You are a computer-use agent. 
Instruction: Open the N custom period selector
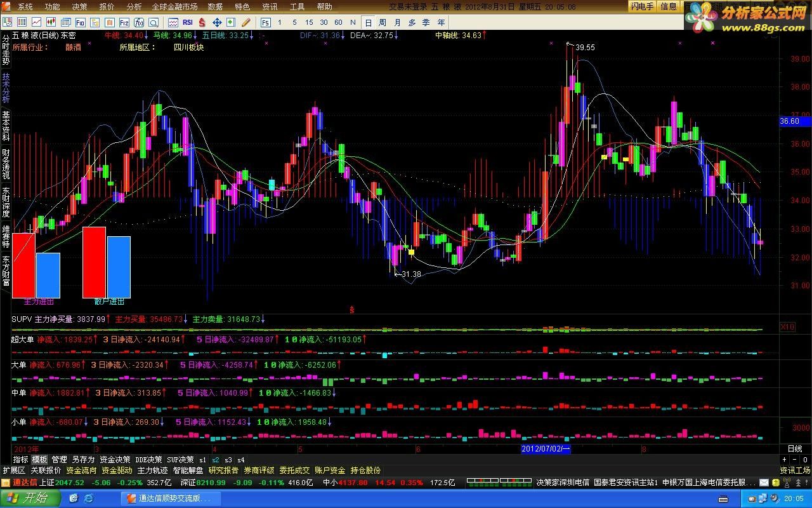pyautogui.click(x=353, y=22)
